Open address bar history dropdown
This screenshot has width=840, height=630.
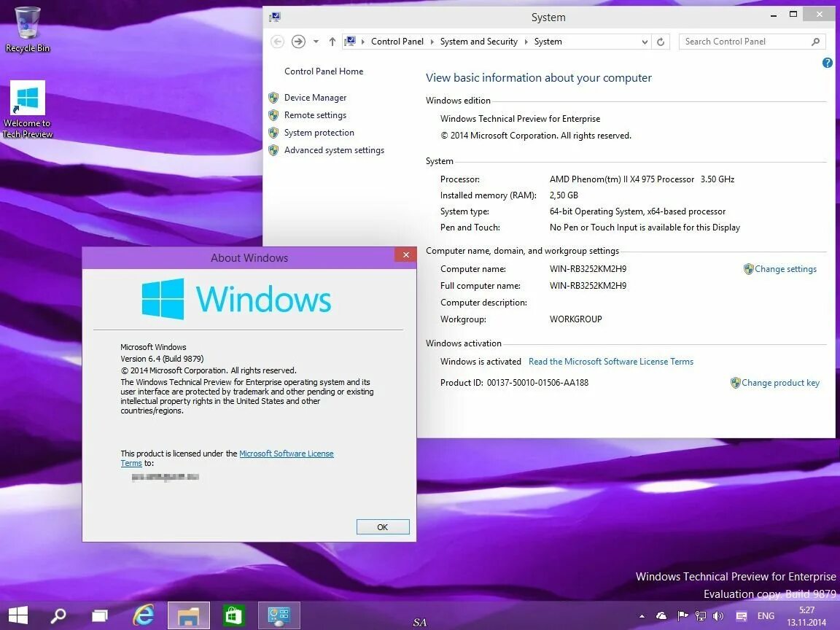click(x=645, y=42)
